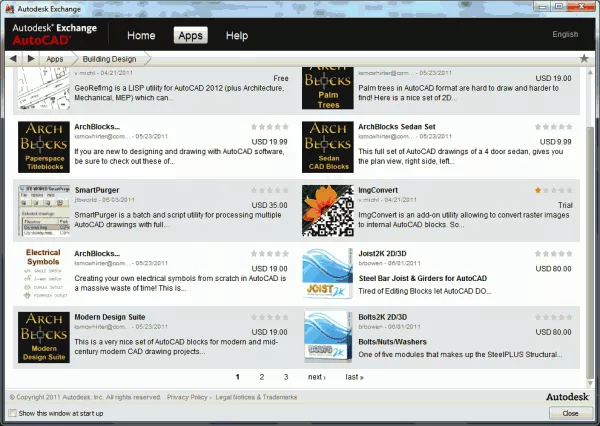Click the favorites star icon

[584, 58]
